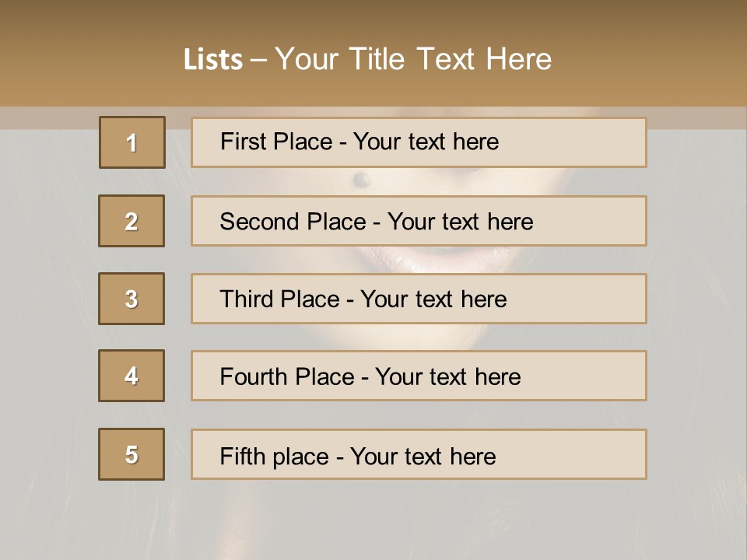The height and width of the screenshot is (560, 747).
Task: Click the words 'Fifth place'
Action: pos(275,457)
